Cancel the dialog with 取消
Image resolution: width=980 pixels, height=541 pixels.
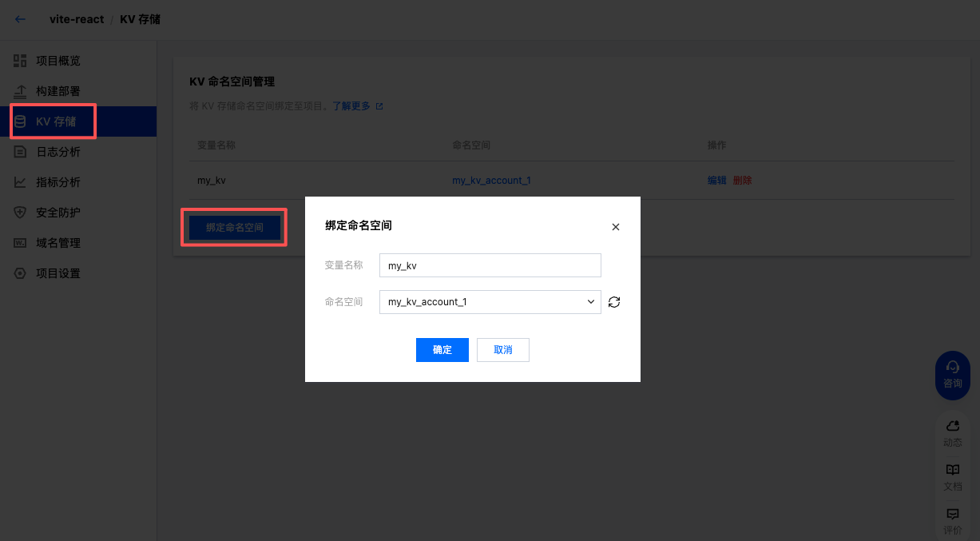pyautogui.click(x=502, y=350)
